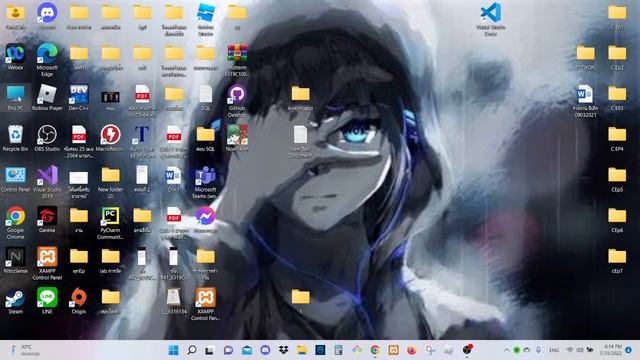Open the CEp5 folder

617,179
